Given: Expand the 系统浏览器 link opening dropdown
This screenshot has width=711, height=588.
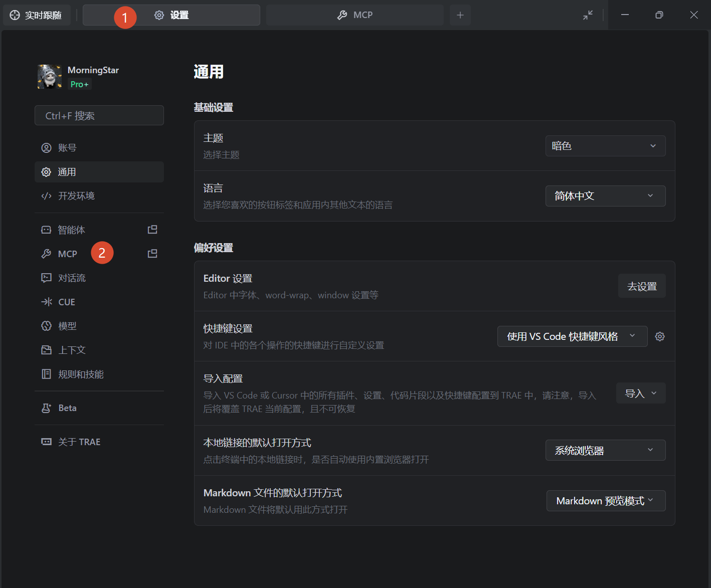Looking at the screenshot, I should [x=605, y=450].
